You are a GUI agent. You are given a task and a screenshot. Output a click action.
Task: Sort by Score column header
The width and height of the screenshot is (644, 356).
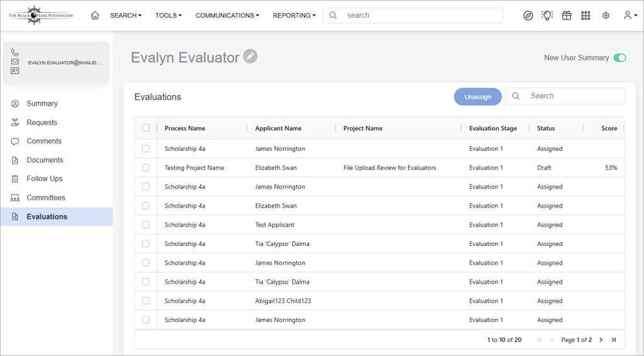(609, 128)
